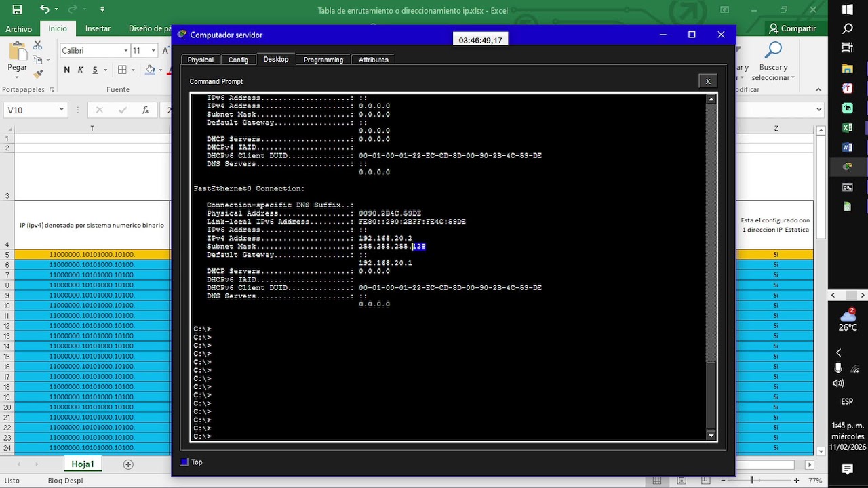The height and width of the screenshot is (488, 868).
Task: Apply cell borders with the borders icon
Action: pyautogui.click(x=122, y=70)
